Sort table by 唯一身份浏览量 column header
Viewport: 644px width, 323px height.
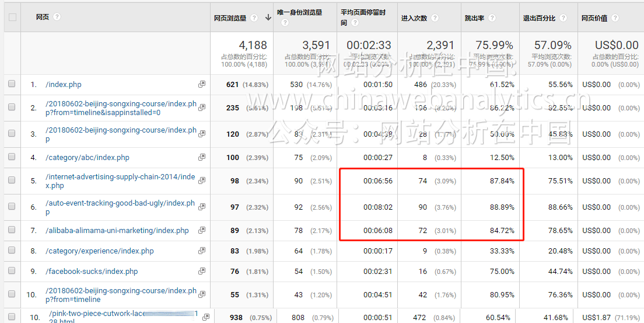click(300, 13)
